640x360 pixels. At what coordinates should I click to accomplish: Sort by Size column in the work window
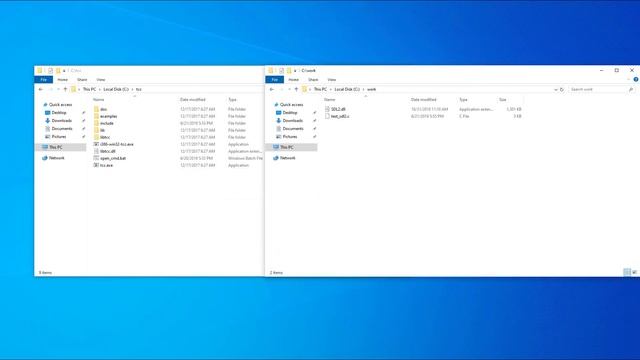pos(502,100)
